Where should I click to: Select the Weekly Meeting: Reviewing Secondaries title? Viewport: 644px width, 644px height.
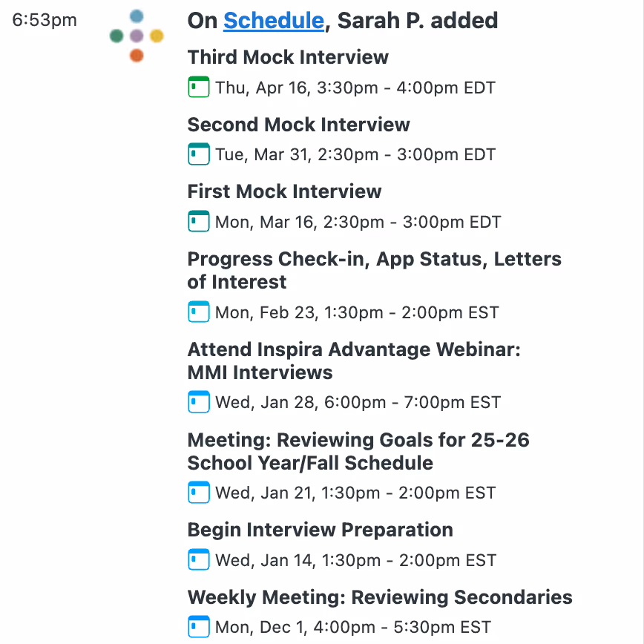click(379, 597)
